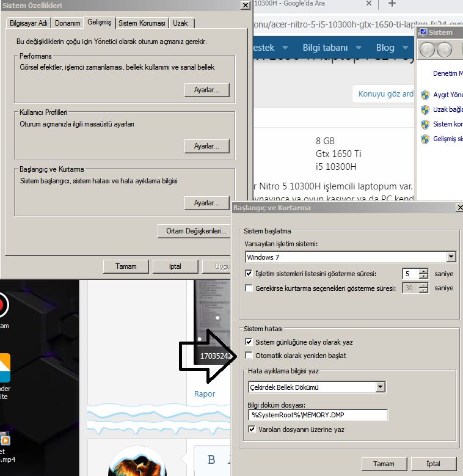The height and width of the screenshot is (476, 463).
Task: Toggle Sistem günlüğüne olay olarak yaz
Action: click(x=249, y=342)
